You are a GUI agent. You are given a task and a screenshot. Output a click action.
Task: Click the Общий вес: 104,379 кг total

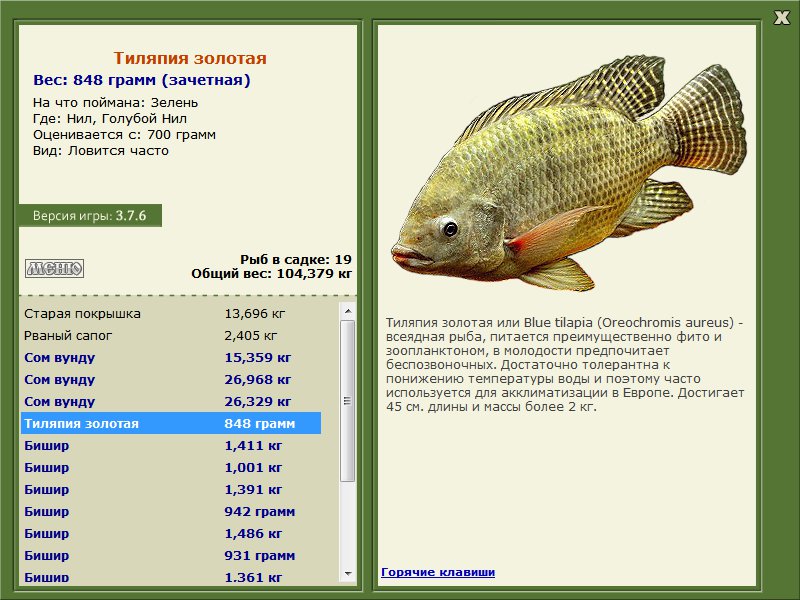[271, 274]
